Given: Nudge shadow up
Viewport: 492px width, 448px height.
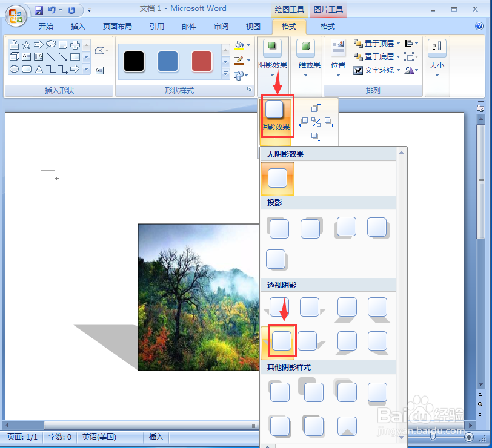Looking at the screenshot, I should (316, 107).
